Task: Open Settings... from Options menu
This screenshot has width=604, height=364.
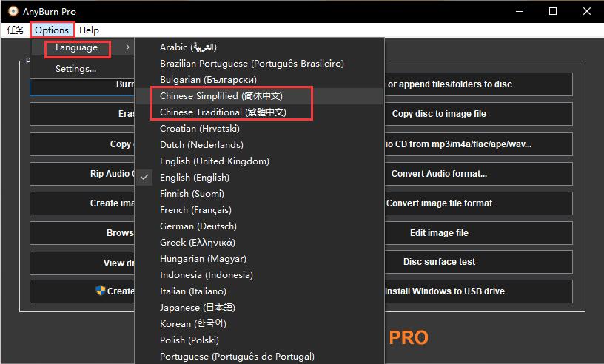Action: point(82,69)
